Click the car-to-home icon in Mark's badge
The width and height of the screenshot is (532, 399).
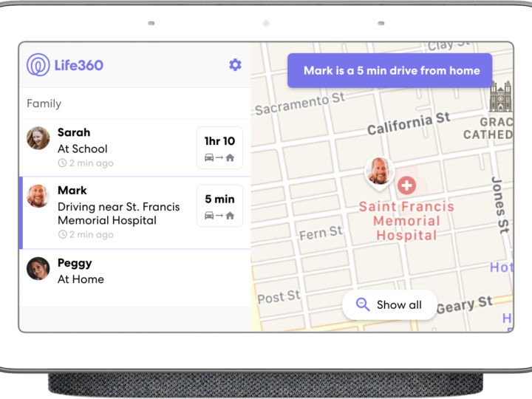coord(219,216)
